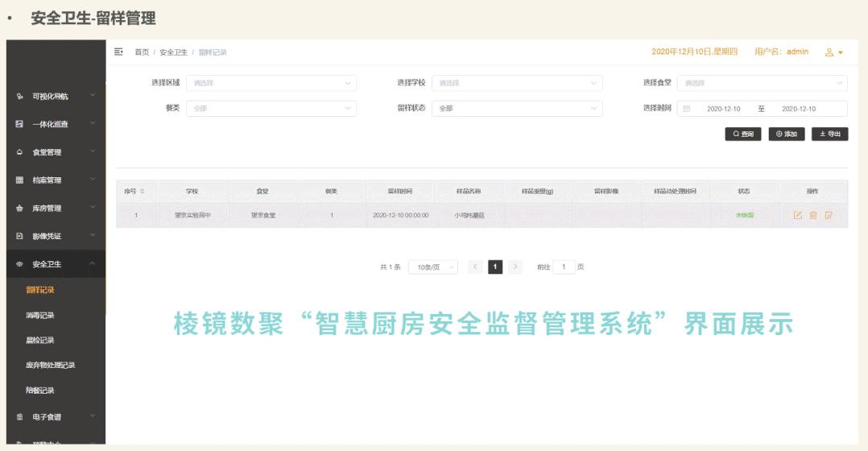Click the calendar icon in date range
868x451 pixels.
686,109
